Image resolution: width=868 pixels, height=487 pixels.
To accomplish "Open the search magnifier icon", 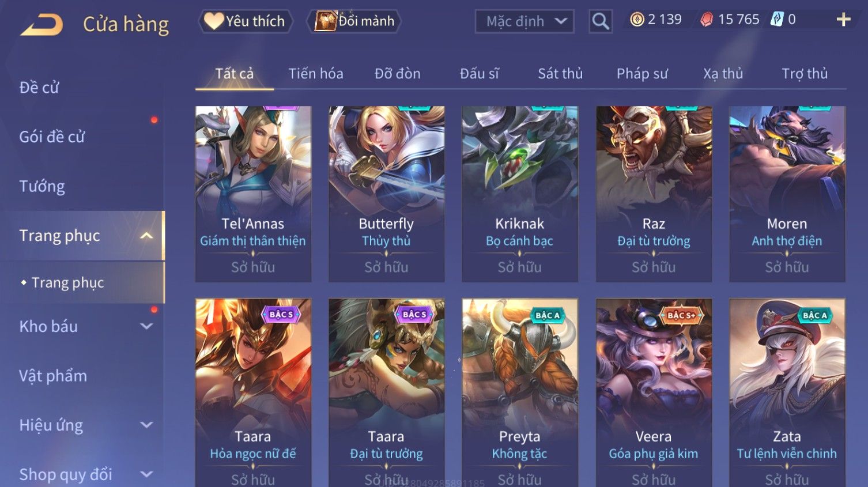I will coord(601,21).
